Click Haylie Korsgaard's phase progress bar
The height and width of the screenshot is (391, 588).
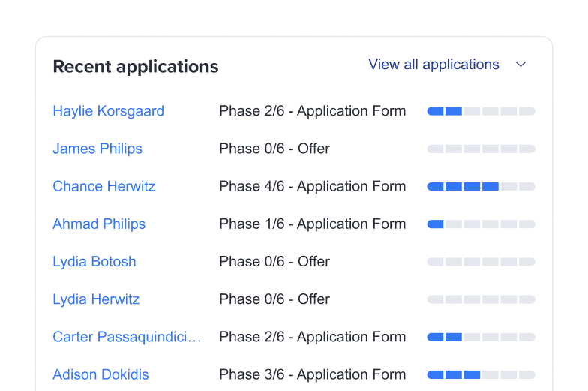pyautogui.click(x=481, y=111)
